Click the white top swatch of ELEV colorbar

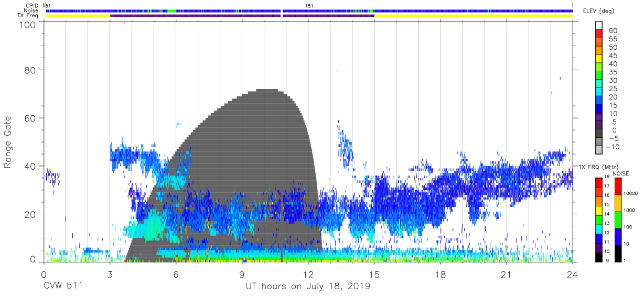pos(599,25)
